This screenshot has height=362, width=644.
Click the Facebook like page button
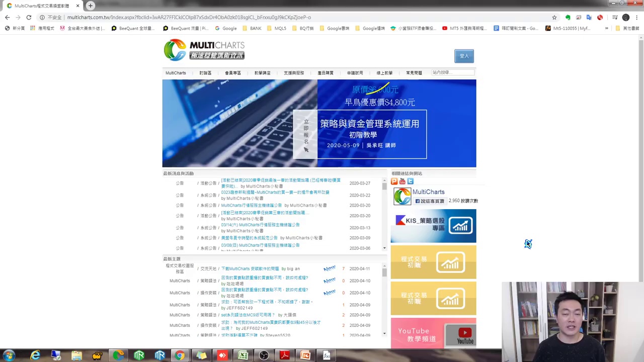(430, 201)
